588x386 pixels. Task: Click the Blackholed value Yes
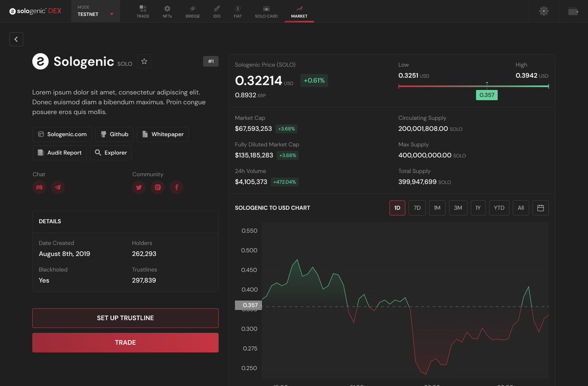(44, 280)
